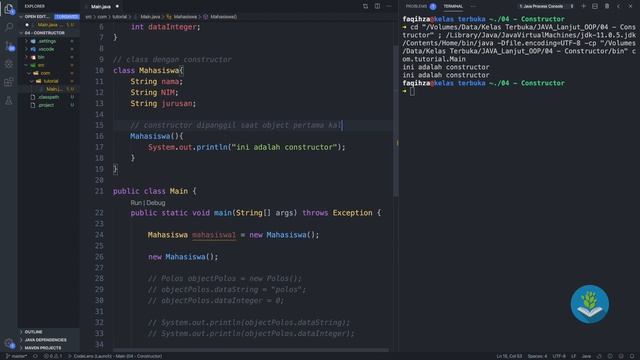Expand the Java Dependencies section
Viewport: 640px width, 360px height.
pos(48,340)
